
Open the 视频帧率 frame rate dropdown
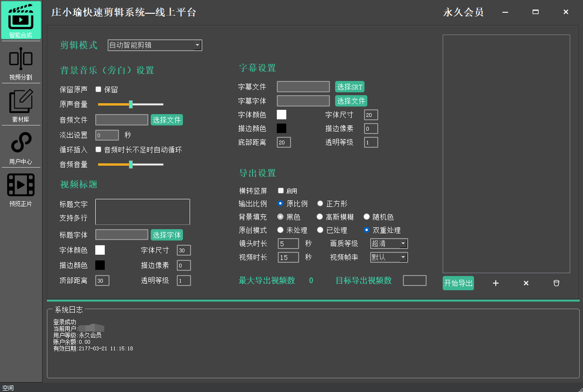pos(389,258)
